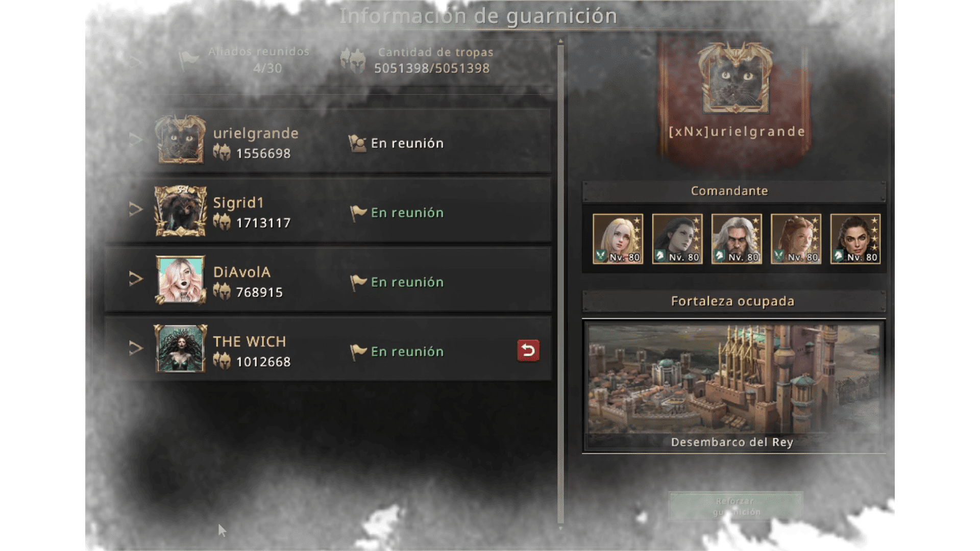Screen dimensions: 980x551
Task: Select the gray-bearded commander portrait
Action: point(737,239)
